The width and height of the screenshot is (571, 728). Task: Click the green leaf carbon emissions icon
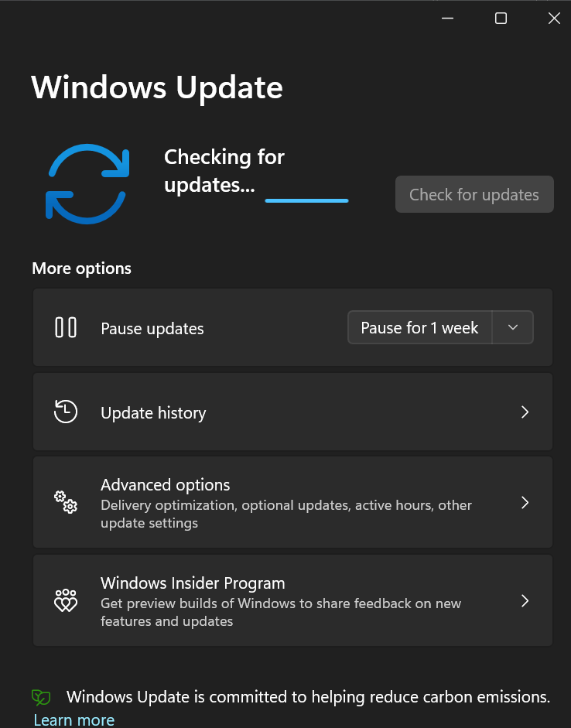(41, 697)
